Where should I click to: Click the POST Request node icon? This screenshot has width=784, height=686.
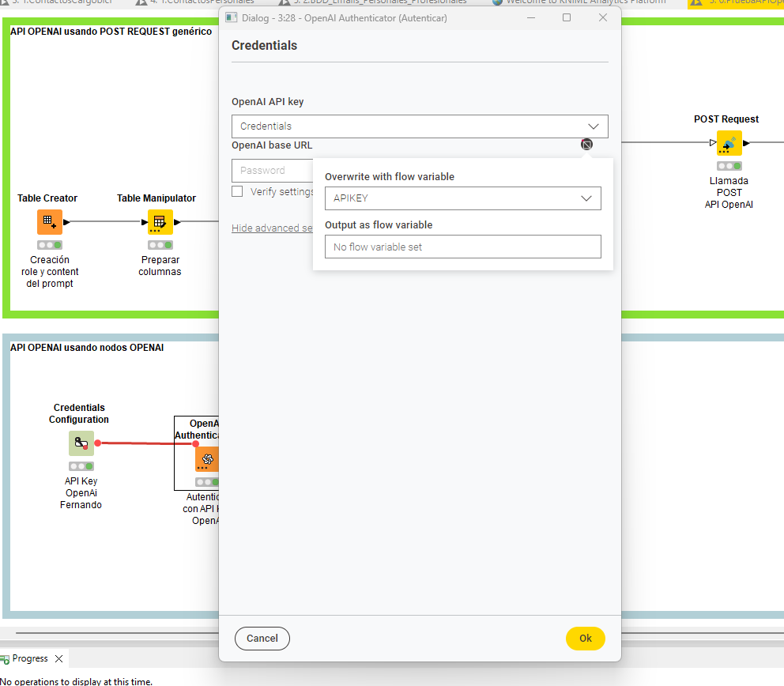click(x=729, y=143)
